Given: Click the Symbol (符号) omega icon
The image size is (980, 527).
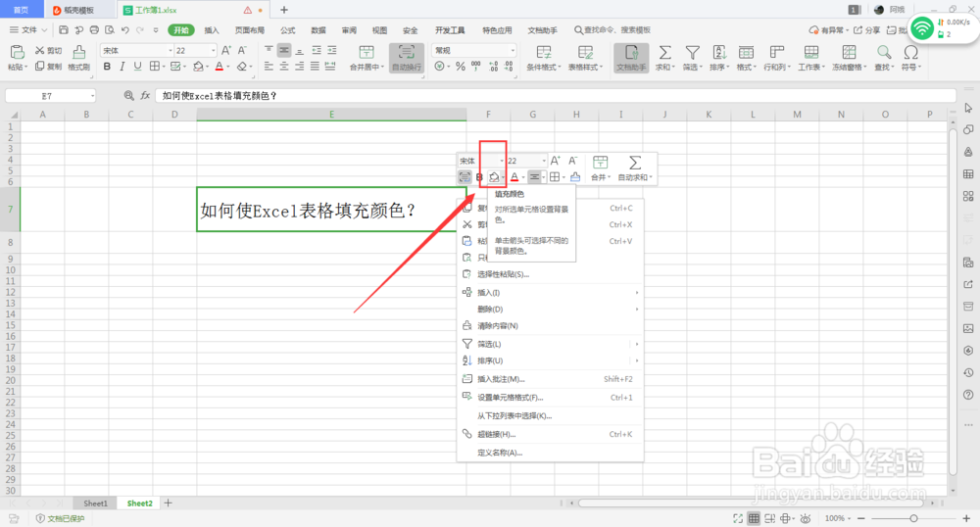Looking at the screenshot, I should (911, 53).
